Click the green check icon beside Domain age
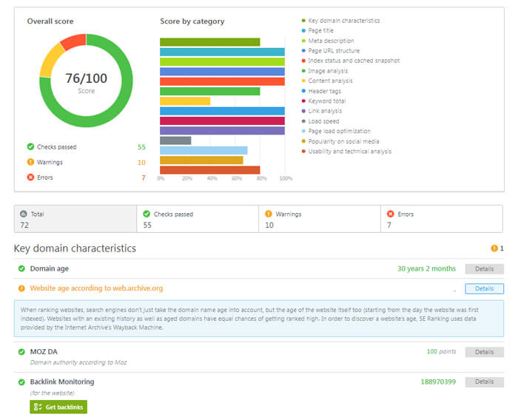This screenshot has width=518, height=420. (x=21, y=268)
